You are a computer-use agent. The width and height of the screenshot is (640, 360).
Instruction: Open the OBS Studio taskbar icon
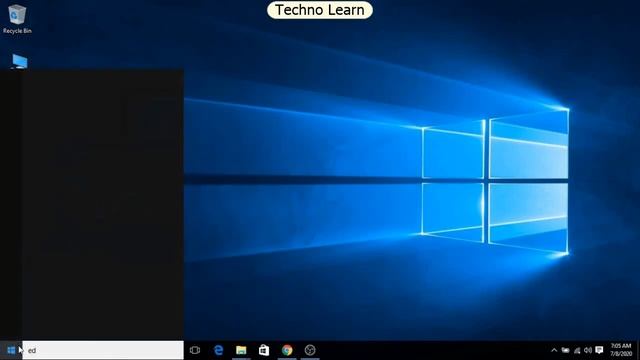pos(310,350)
